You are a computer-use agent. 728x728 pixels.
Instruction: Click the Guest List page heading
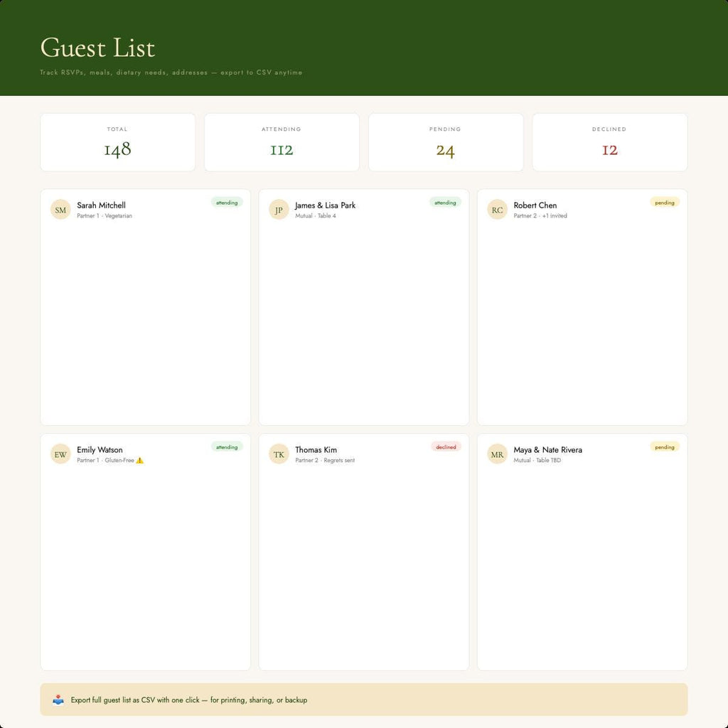(x=97, y=48)
